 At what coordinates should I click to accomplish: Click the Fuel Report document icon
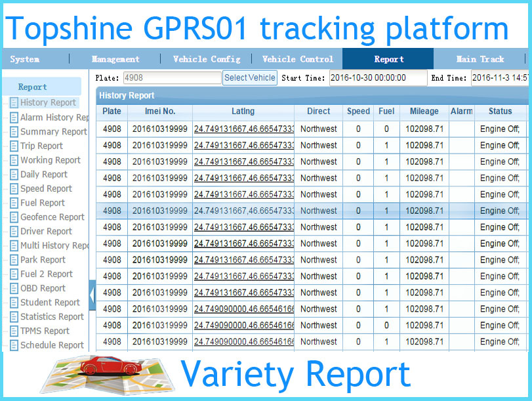click(x=14, y=203)
